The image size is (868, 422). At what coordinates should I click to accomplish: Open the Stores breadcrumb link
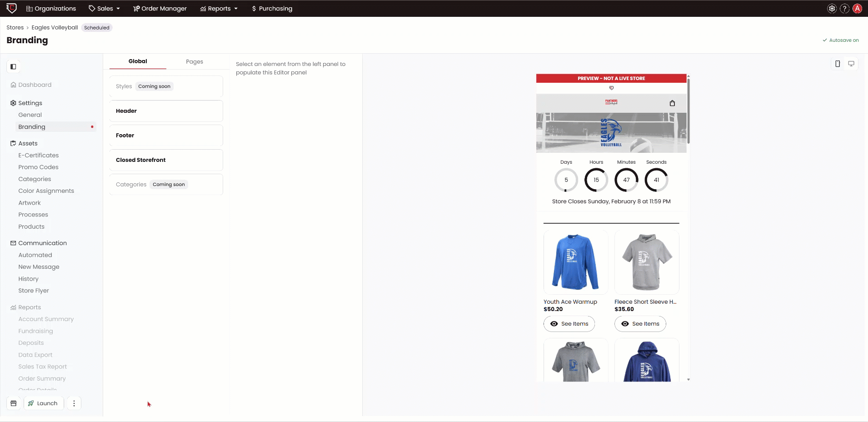tap(15, 27)
